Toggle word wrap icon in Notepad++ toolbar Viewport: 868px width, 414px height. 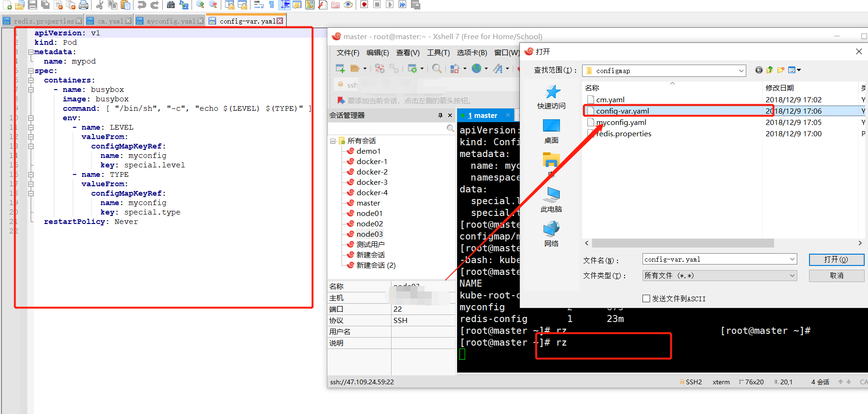click(259, 5)
